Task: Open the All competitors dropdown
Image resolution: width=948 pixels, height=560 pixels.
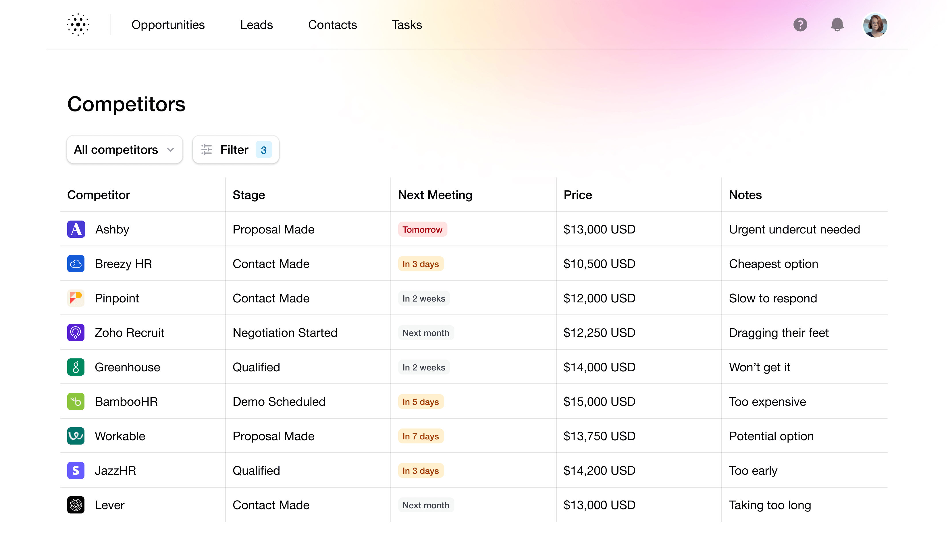Action: coord(124,149)
